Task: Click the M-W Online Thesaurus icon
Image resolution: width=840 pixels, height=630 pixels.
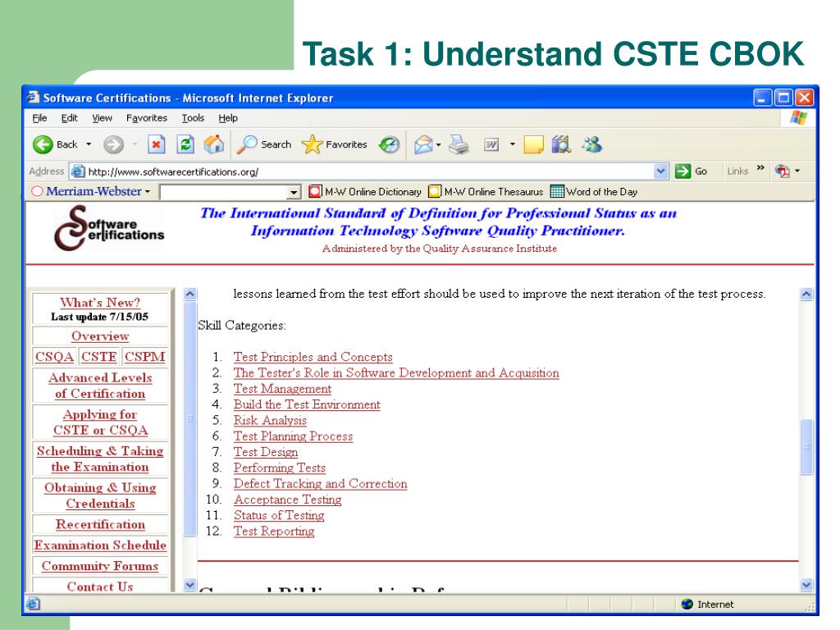Action: click(x=435, y=191)
